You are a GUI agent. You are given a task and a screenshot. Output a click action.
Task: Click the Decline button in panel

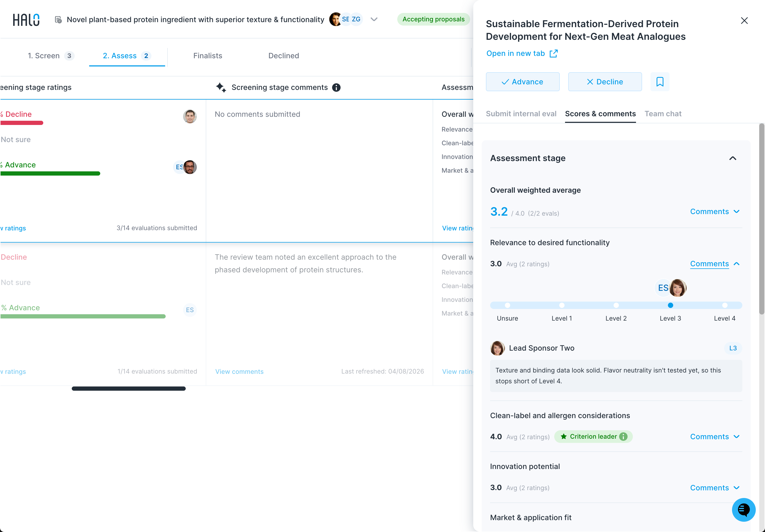click(x=605, y=81)
